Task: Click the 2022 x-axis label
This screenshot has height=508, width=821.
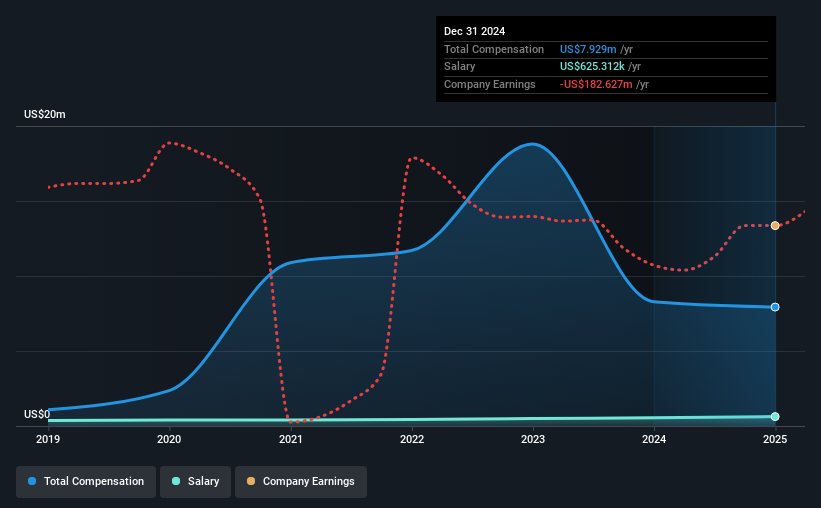Action: coord(412,439)
